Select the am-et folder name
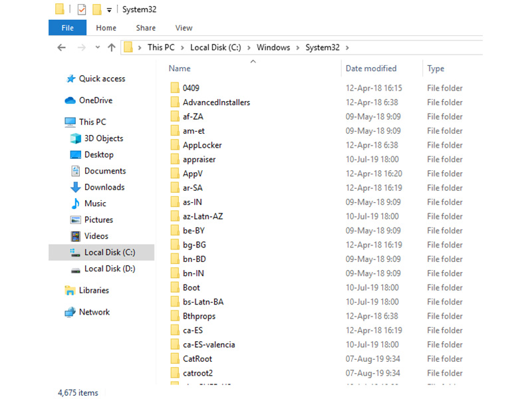 point(194,131)
